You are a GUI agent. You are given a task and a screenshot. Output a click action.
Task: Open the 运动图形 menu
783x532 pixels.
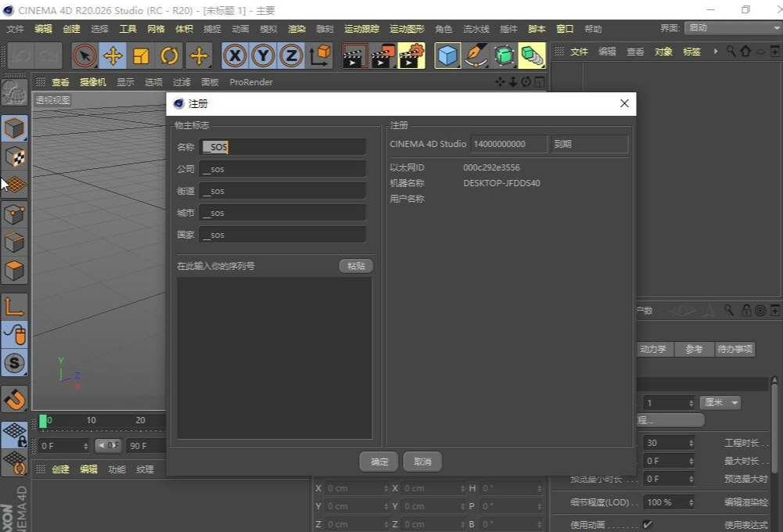[x=407, y=29]
